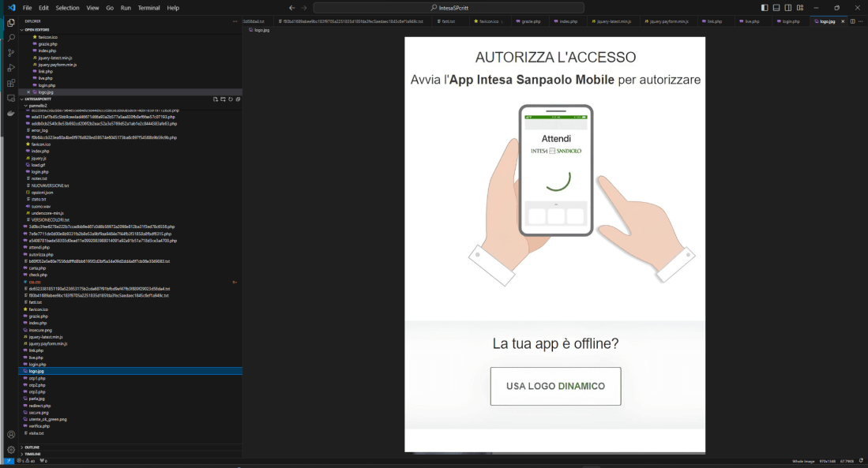Open the Search view in activity bar
The height and width of the screenshot is (468, 868).
point(11,38)
